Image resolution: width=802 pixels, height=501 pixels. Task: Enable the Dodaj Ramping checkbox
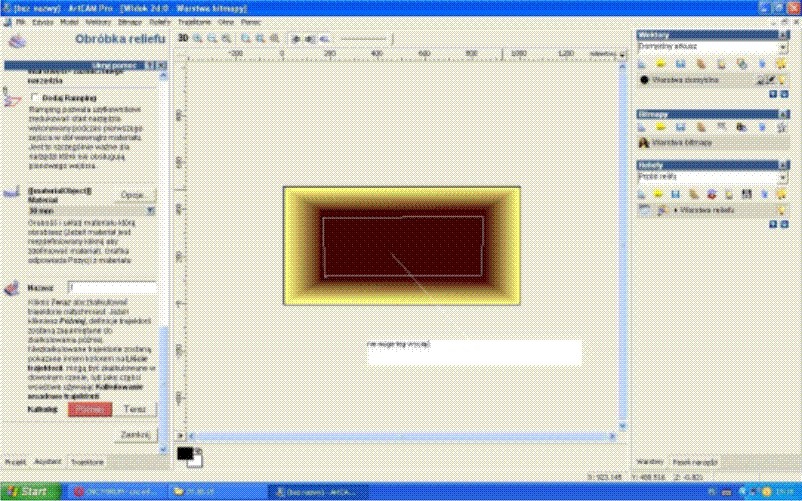35,97
